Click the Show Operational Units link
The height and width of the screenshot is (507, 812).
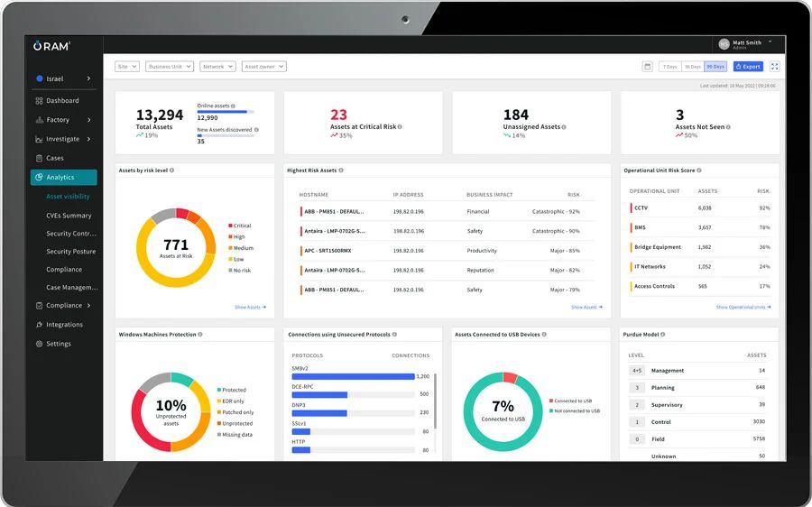click(743, 307)
